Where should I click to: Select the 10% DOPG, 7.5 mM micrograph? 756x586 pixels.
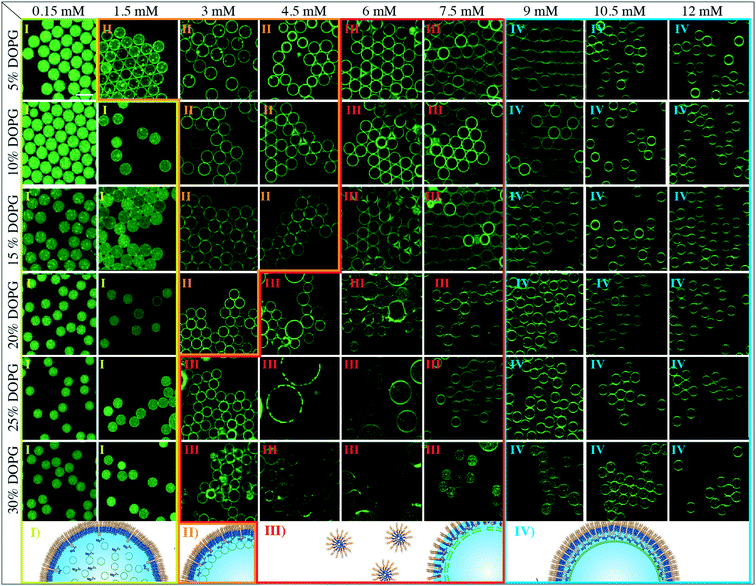click(x=463, y=143)
